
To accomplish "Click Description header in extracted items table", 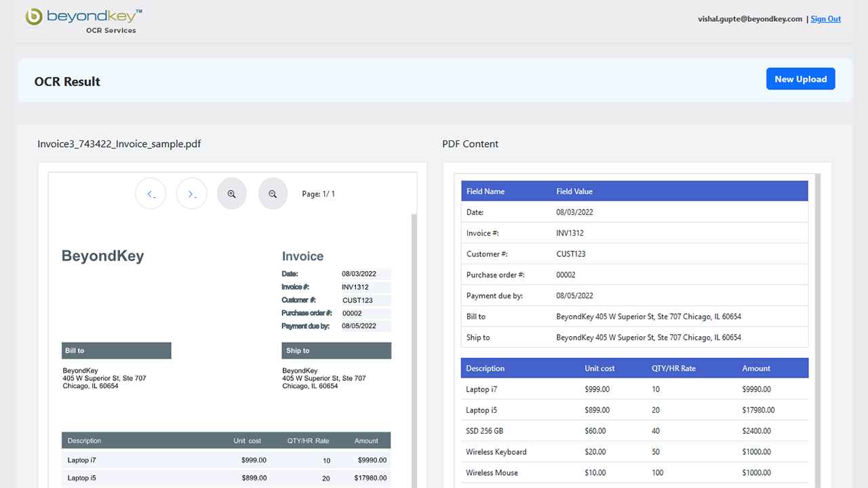I will [485, 369].
